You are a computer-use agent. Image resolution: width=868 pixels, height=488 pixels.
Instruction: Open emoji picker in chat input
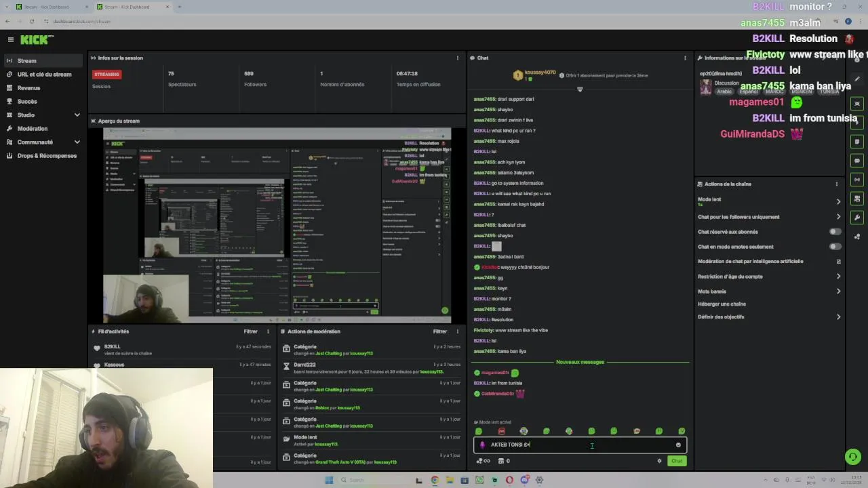[x=678, y=445]
